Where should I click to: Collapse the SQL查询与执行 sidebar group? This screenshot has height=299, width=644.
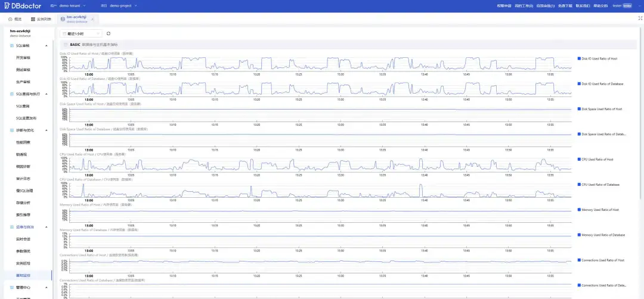pos(47,94)
